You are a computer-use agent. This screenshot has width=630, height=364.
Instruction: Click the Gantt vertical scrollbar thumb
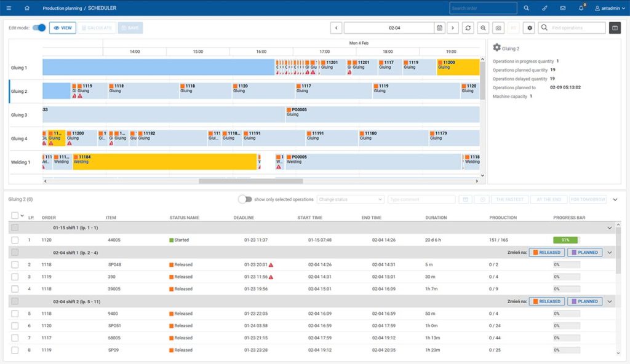482,81
